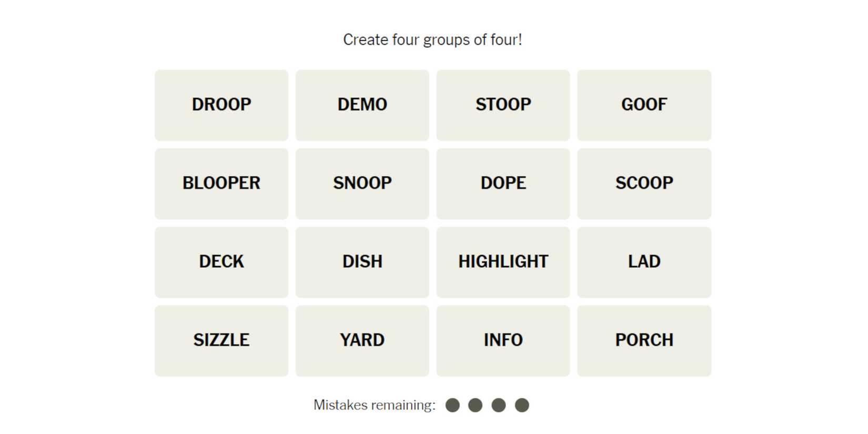The image size is (868, 434).
Task: Toggle the STOOP tile
Action: pos(503,105)
